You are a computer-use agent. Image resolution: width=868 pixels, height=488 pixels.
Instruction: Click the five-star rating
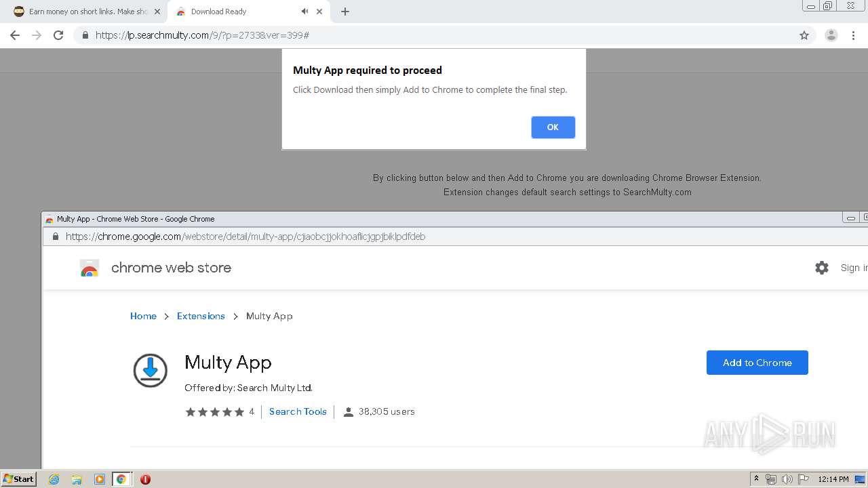214,411
